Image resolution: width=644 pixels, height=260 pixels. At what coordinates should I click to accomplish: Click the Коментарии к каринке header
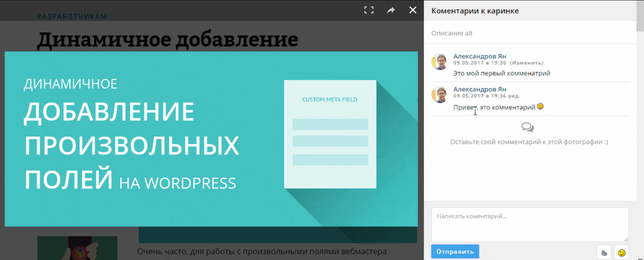click(x=475, y=11)
